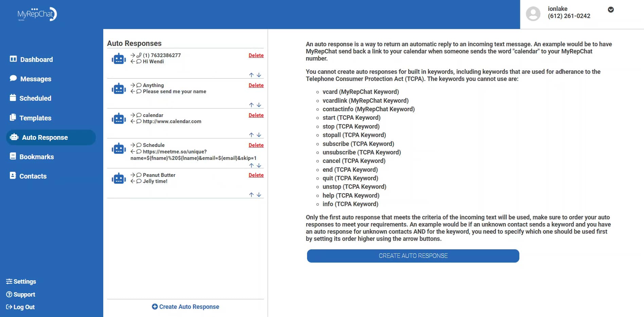Click the Scheduled calendar icon
Image resolution: width=644 pixels, height=317 pixels.
click(13, 98)
